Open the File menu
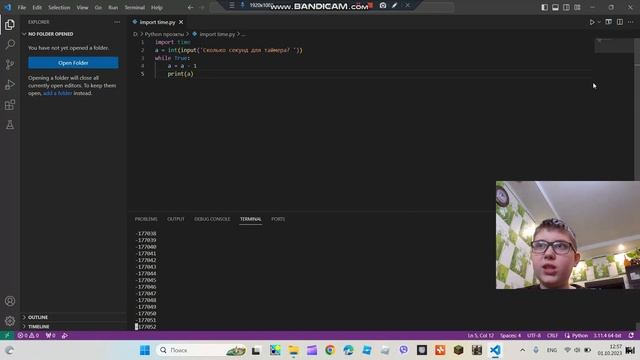The image size is (640, 360). pos(22,7)
